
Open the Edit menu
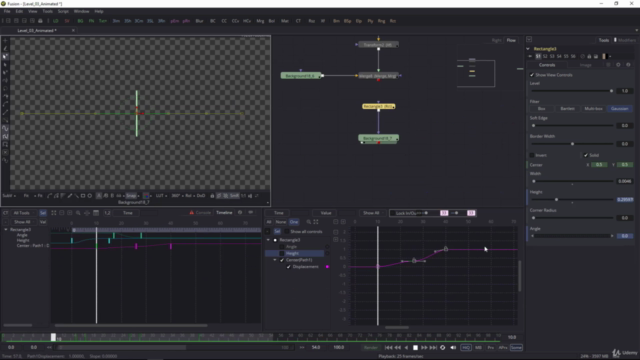[x=19, y=11]
